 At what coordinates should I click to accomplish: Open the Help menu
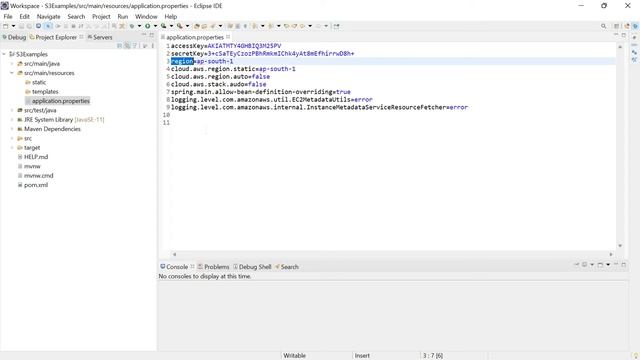click(x=171, y=16)
